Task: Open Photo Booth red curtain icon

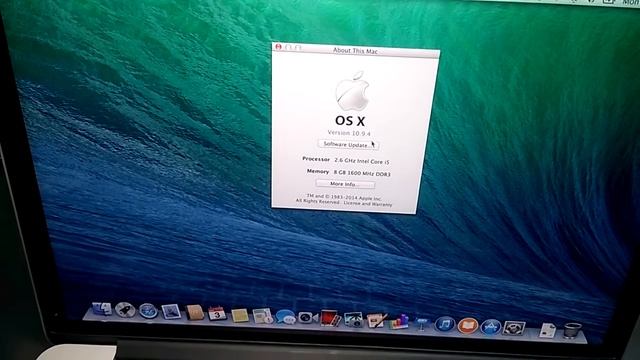Action: 330,318
